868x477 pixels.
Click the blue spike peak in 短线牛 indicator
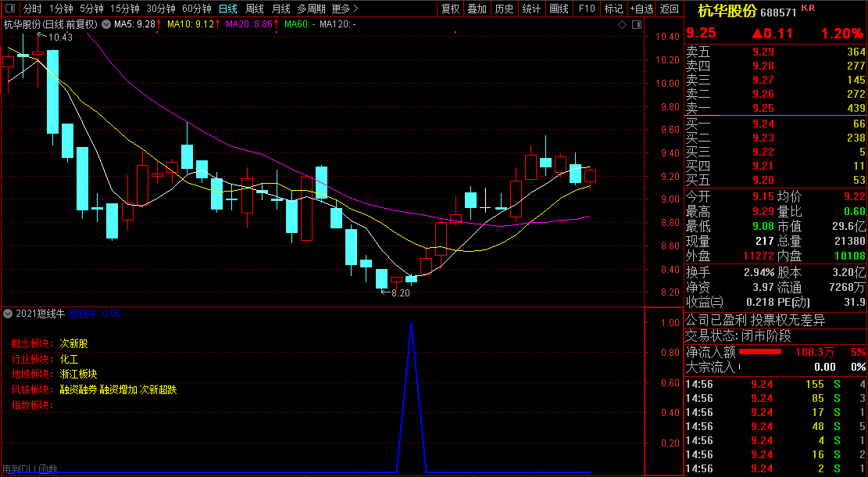(411, 323)
